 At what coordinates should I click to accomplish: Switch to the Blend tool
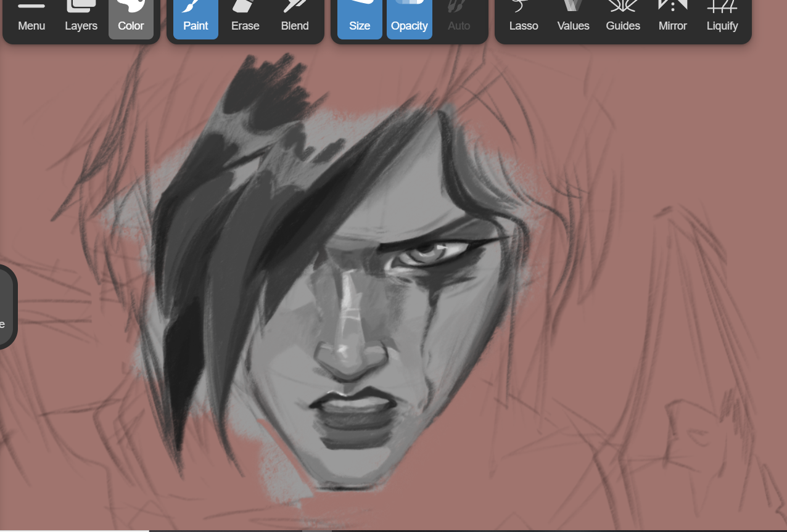[295, 17]
